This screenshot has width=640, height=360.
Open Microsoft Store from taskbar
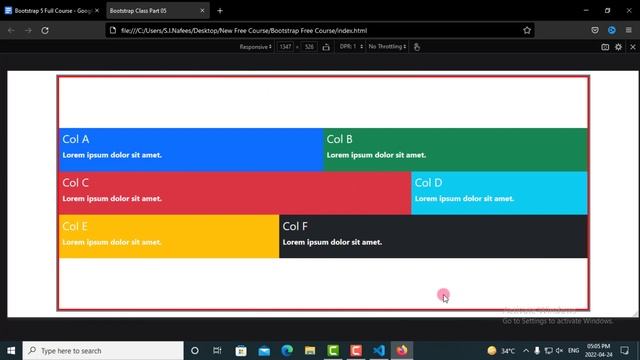click(241, 351)
